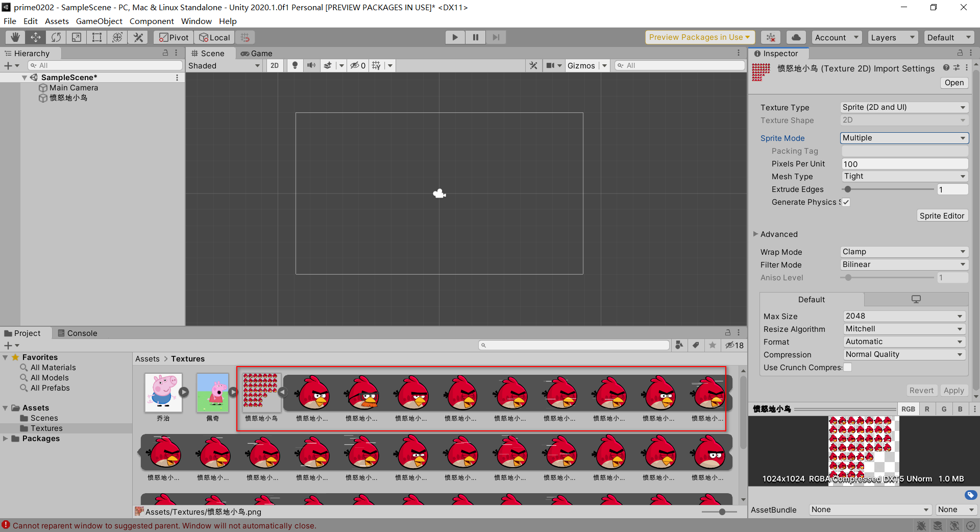Open Layers dropdown

(x=892, y=37)
